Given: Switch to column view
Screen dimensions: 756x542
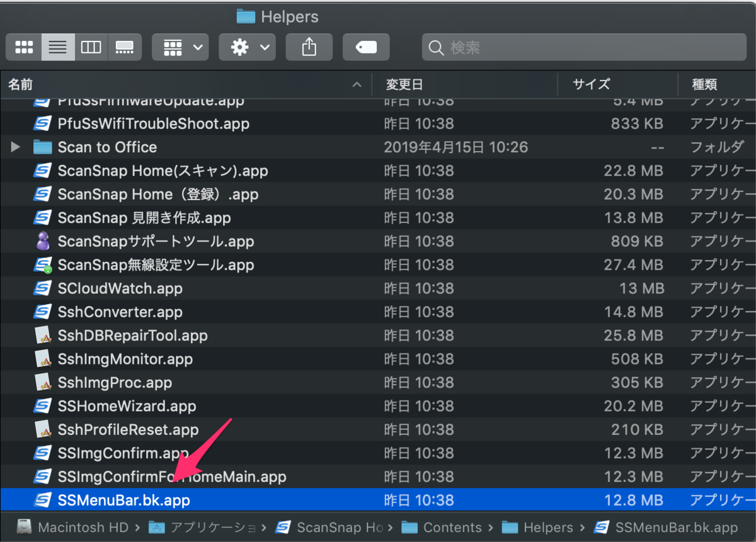Looking at the screenshot, I should tap(91, 47).
